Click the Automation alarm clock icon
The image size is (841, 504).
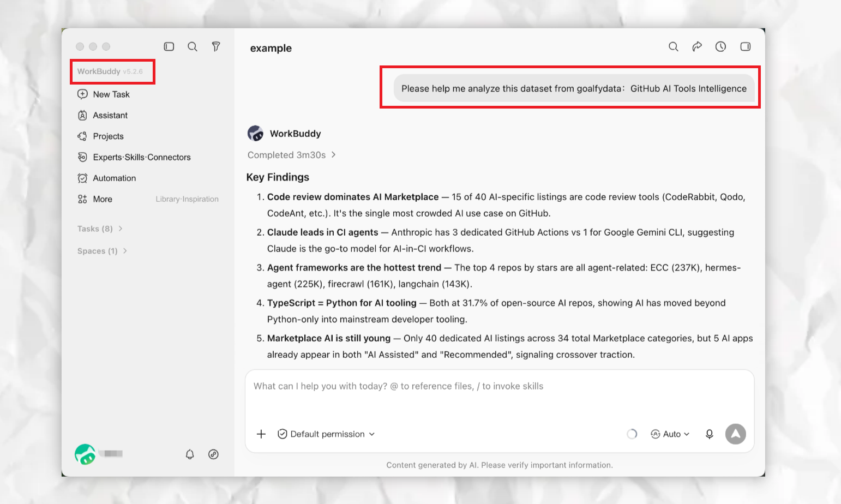(x=82, y=178)
